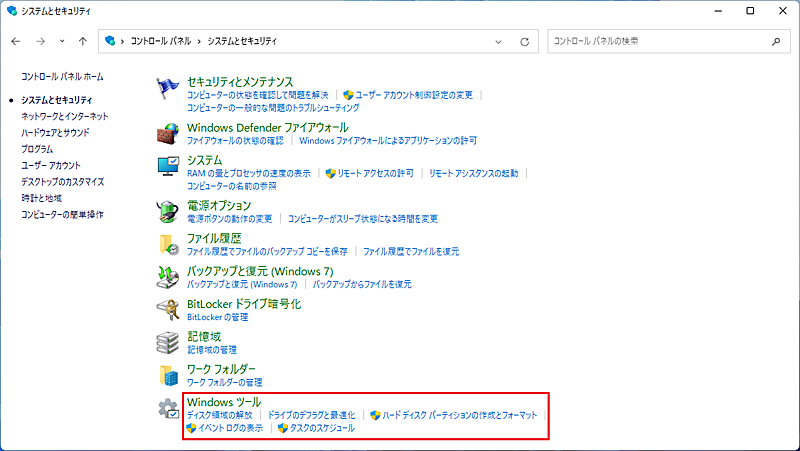Go up one level with up arrow
Viewport: 800px width, 451px height.
pos(83,41)
